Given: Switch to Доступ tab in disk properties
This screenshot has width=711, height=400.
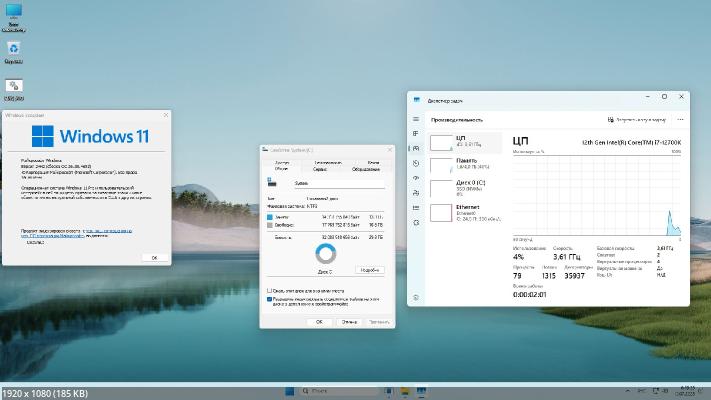Looking at the screenshot, I should [x=282, y=162].
